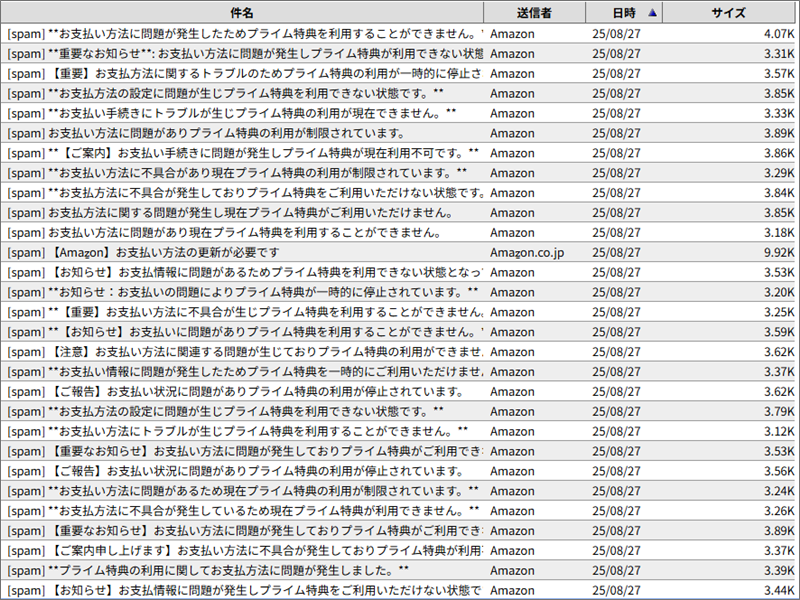Sort the list by the サイズ column header
Viewport: 800px width, 600px height.
pyautogui.click(x=729, y=13)
